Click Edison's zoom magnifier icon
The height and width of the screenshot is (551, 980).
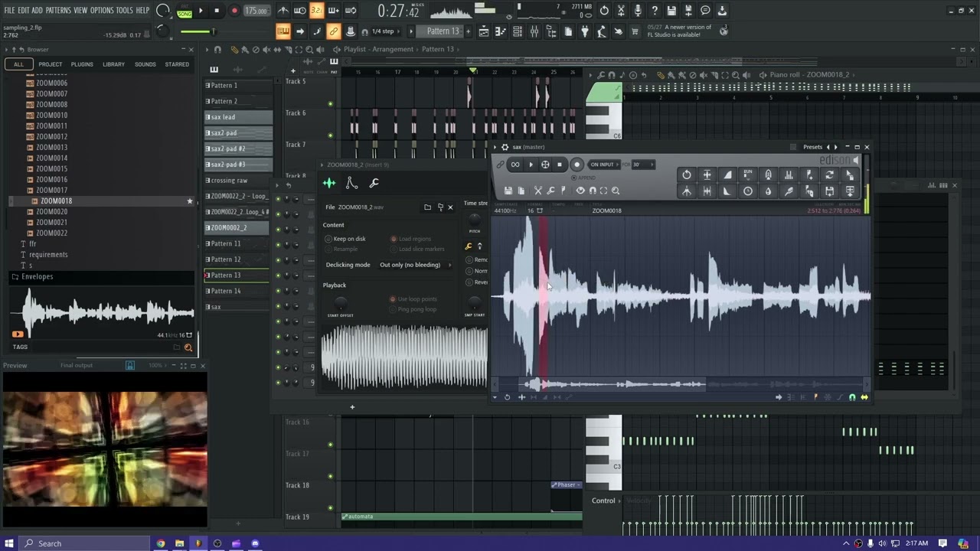click(616, 191)
